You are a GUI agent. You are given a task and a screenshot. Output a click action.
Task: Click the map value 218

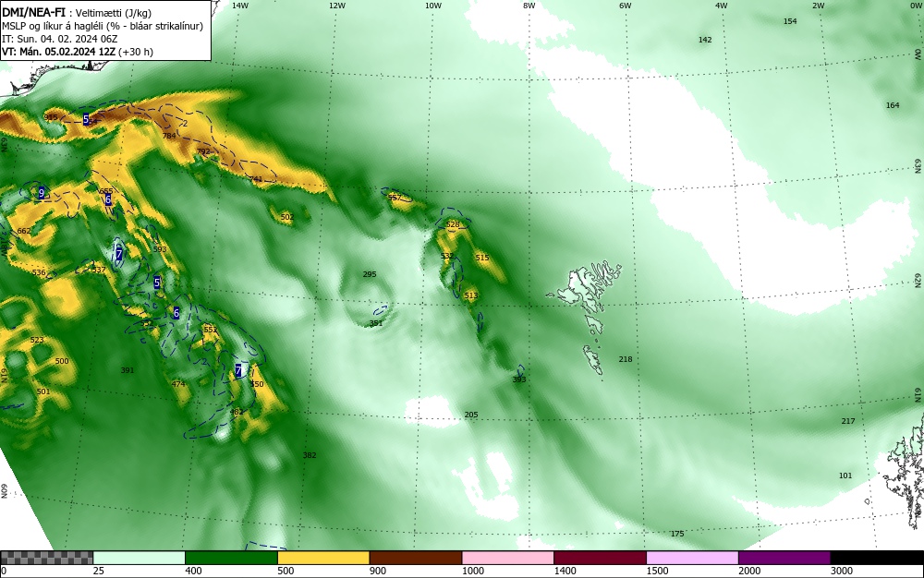click(626, 359)
